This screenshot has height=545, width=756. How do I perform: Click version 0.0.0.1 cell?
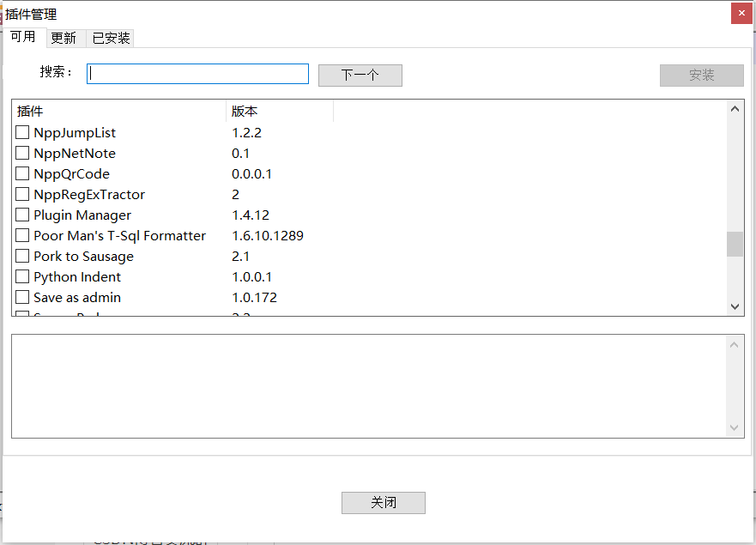pos(251,174)
